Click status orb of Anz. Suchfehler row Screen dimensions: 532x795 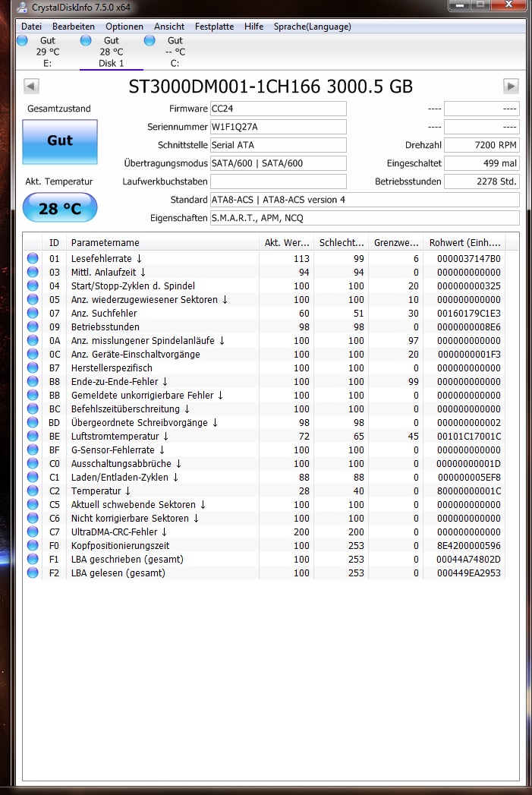pyautogui.click(x=33, y=314)
